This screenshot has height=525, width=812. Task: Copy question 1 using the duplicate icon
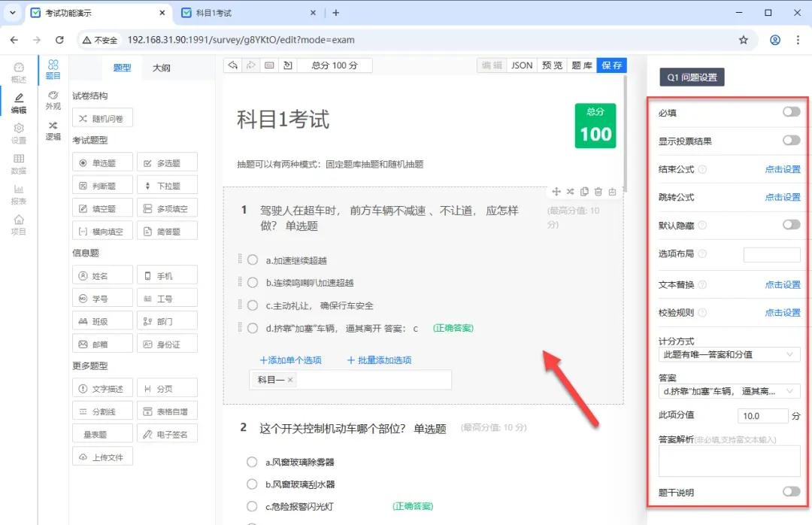584,192
